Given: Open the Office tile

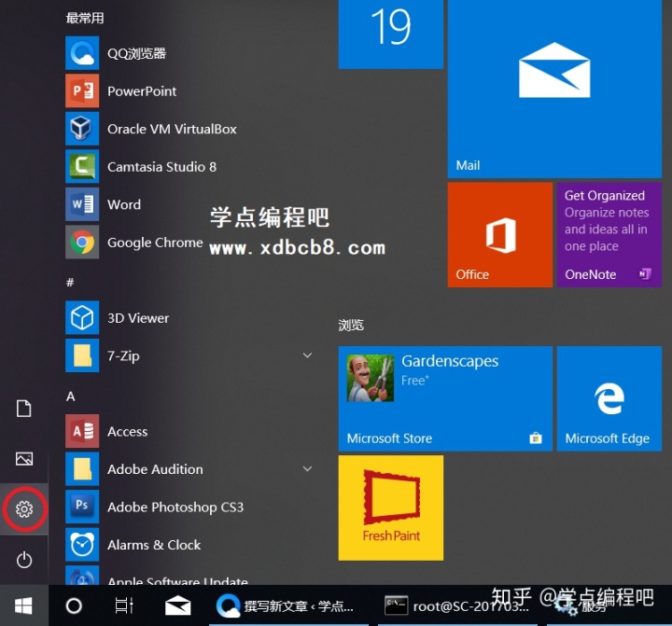Looking at the screenshot, I should [500, 235].
